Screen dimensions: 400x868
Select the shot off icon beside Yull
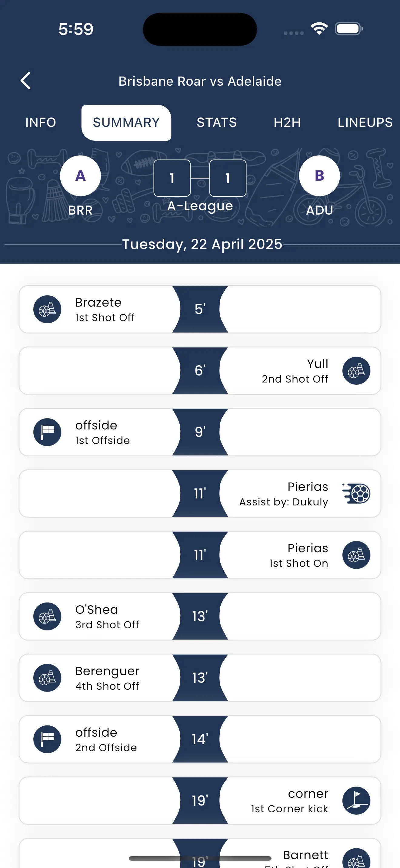(x=356, y=371)
